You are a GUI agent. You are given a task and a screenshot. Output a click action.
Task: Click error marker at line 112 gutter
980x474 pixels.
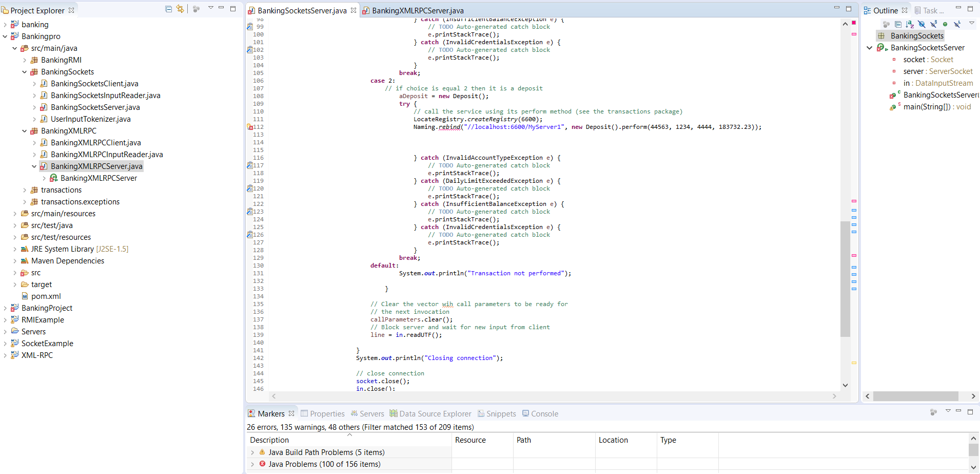pos(250,127)
